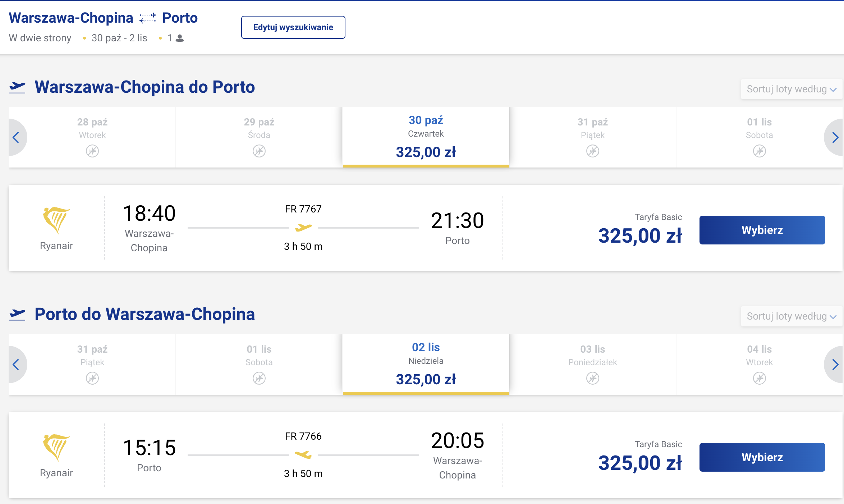Screen dimensions: 844x504
Task: Open return 'Sortuj loty według' dropdown
Action: [x=792, y=316]
